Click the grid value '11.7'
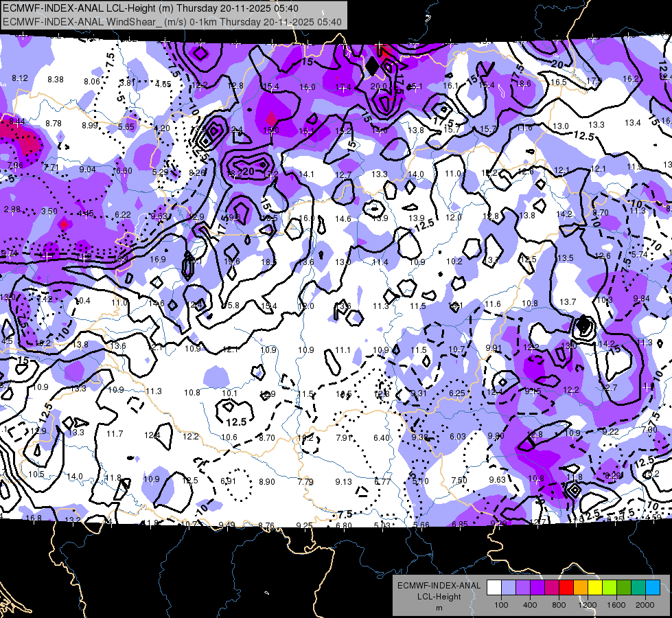Screen dimensions: 672x618 115,434
